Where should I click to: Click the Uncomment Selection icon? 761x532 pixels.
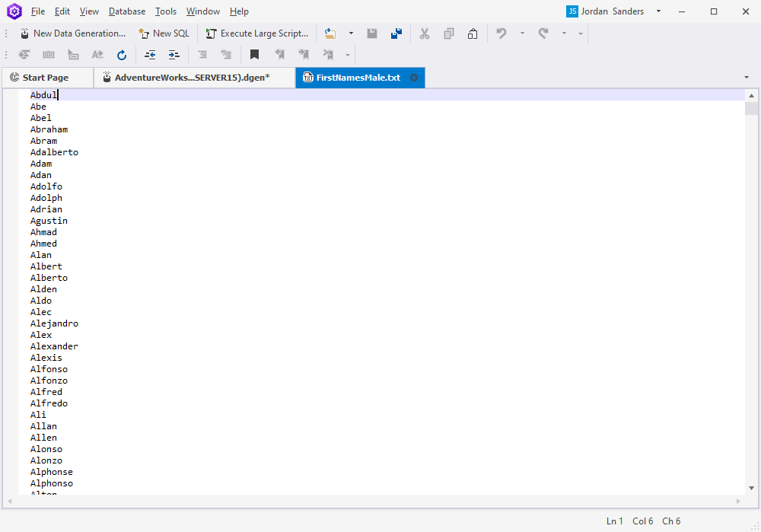tap(226, 55)
